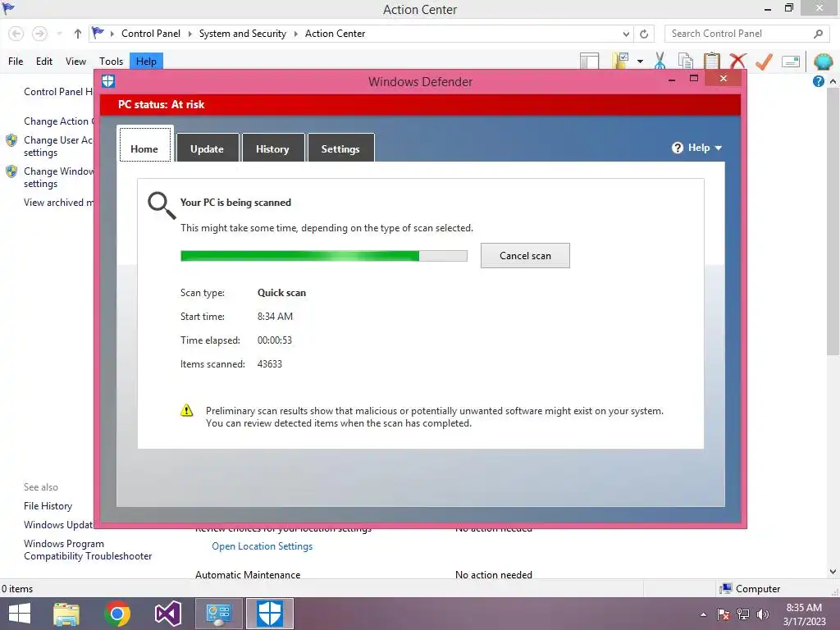Image resolution: width=840 pixels, height=630 pixels.
Task: Open the Help menu in Action Center
Action: click(146, 62)
